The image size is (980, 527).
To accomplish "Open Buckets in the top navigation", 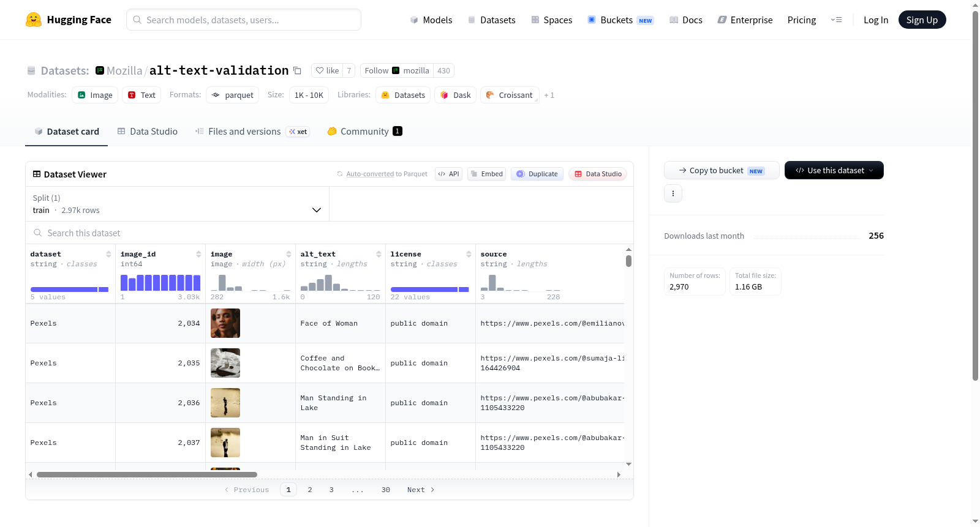I will (620, 20).
